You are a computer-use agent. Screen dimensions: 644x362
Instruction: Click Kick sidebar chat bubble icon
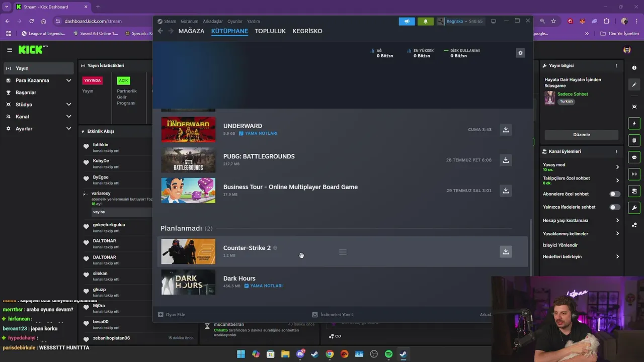click(x=634, y=157)
